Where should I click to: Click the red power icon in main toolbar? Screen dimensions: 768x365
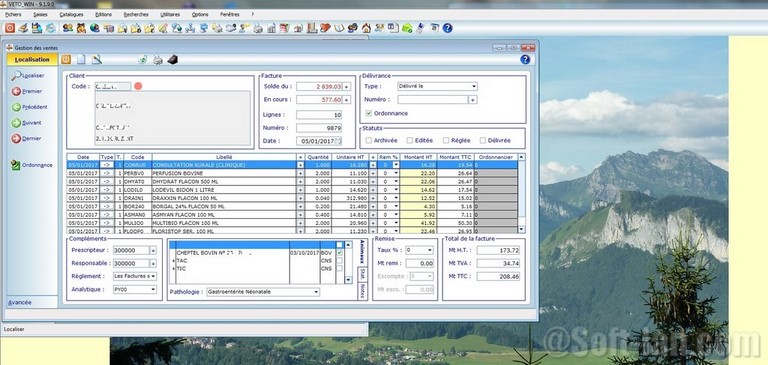pos(9,28)
